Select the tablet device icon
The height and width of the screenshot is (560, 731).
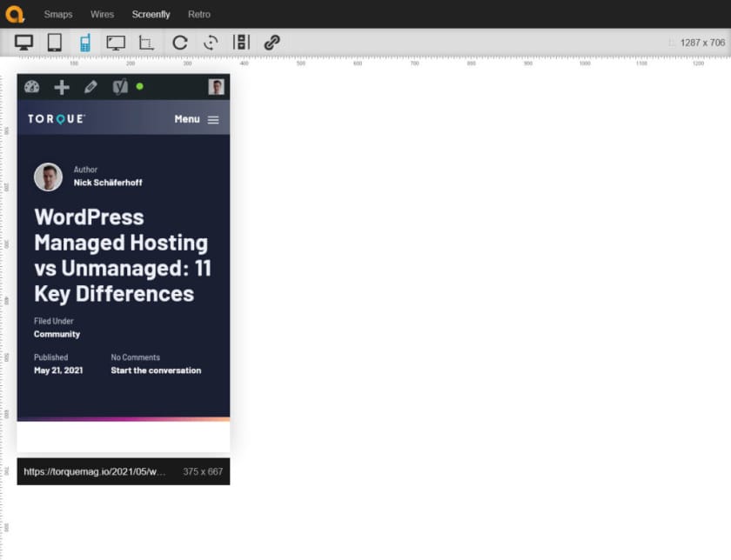tap(55, 43)
